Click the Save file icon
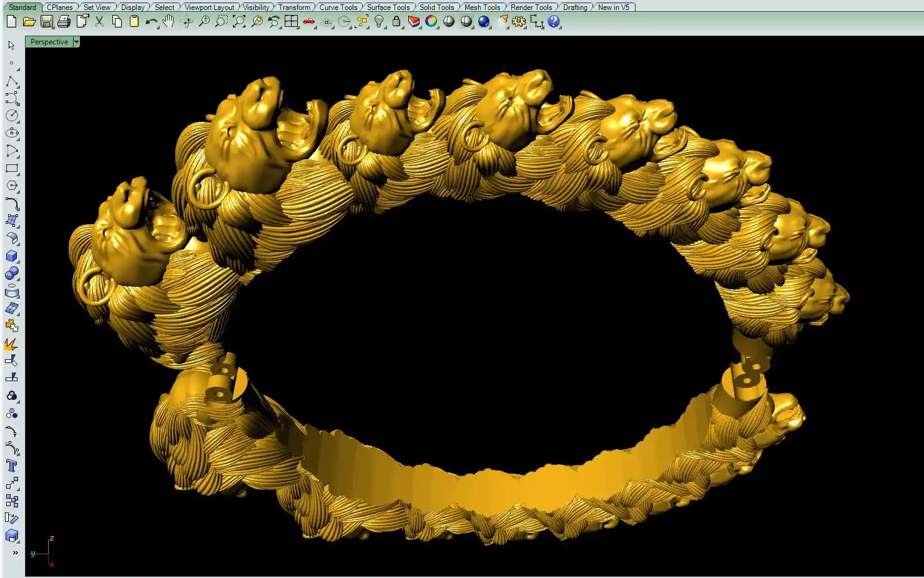Viewport: 924px width, 578px height. [x=46, y=22]
